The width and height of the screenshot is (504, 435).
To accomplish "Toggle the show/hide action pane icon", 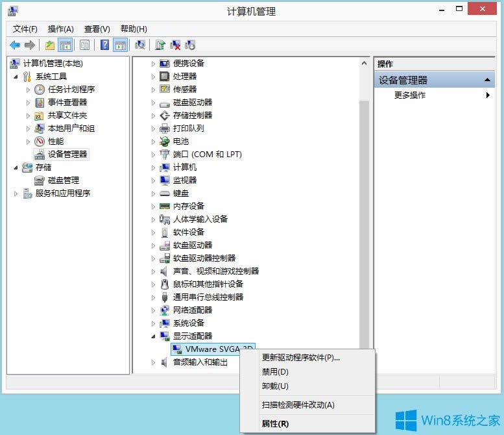I will pos(120,45).
